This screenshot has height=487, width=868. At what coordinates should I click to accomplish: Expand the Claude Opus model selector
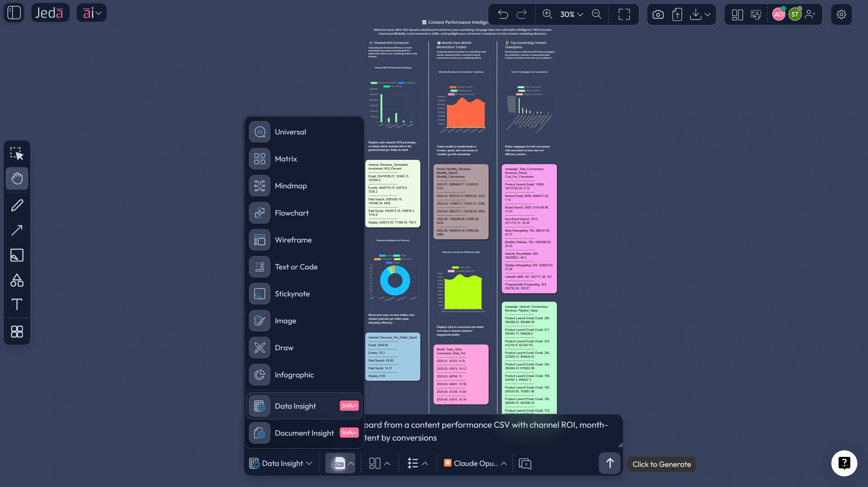tap(475, 463)
